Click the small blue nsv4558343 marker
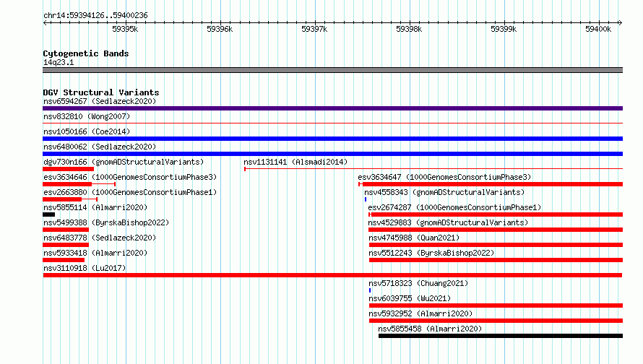The image size is (643, 364). (x=366, y=199)
